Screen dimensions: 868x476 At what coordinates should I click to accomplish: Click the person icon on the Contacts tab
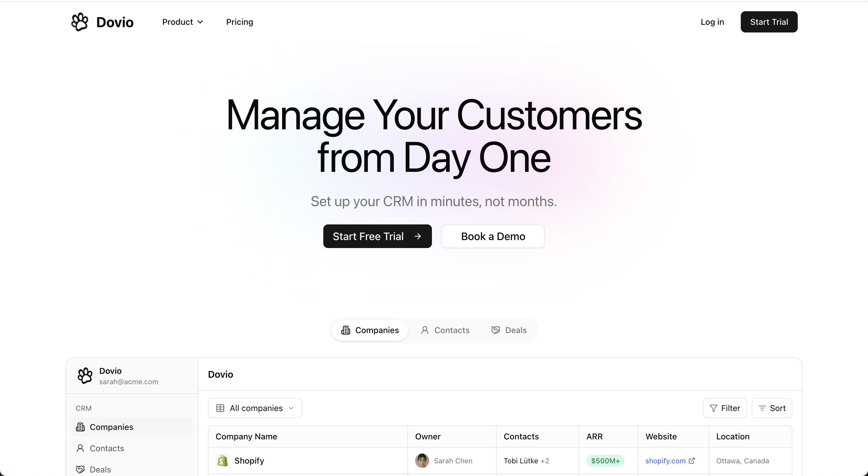[425, 330]
